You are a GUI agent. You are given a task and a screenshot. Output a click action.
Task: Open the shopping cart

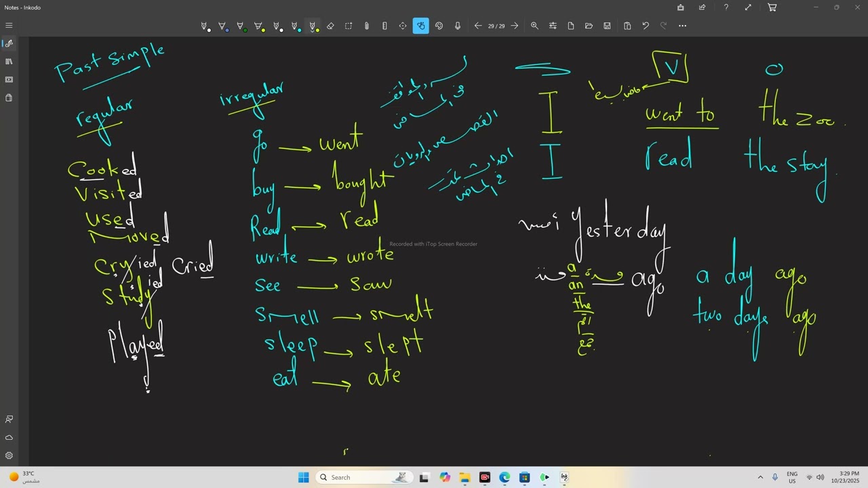point(772,7)
